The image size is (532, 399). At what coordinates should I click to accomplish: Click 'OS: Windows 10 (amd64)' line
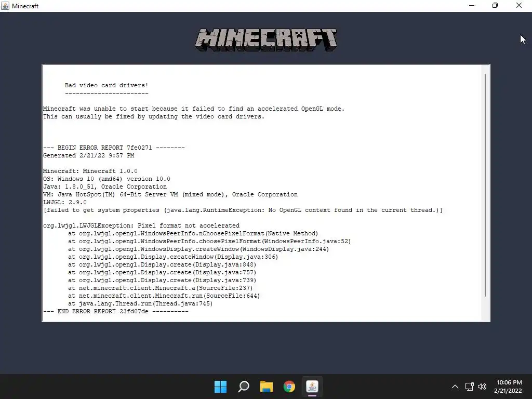coord(107,179)
